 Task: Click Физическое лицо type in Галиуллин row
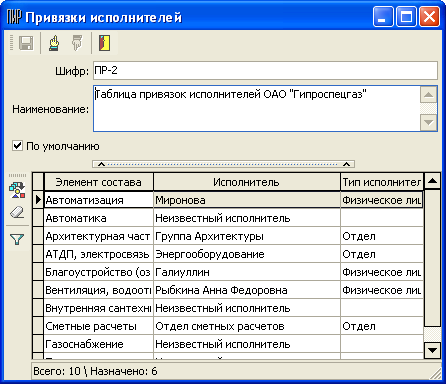(x=382, y=272)
